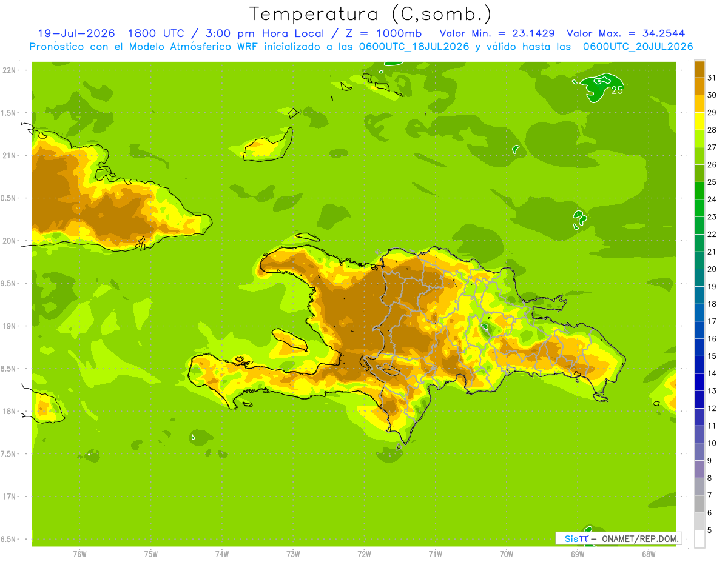Image resolution: width=728 pixels, height=562 pixels.
Task: Select the "0600UTC_20JUL2026" valid-until time
Action: (x=638, y=47)
